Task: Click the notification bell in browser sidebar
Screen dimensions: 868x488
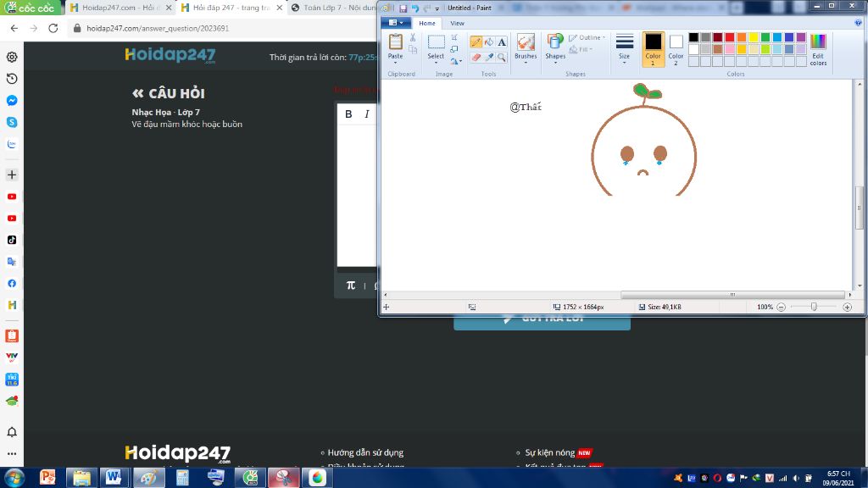Action: tap(12, 431)
